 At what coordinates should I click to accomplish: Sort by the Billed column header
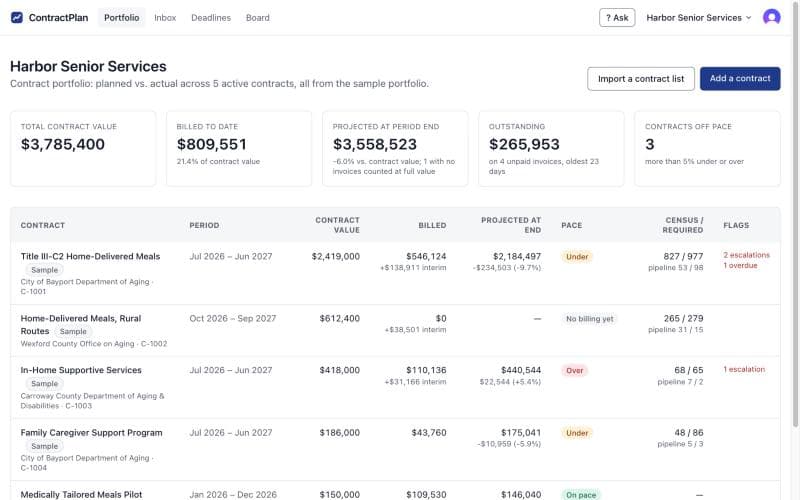pos(432,225)
